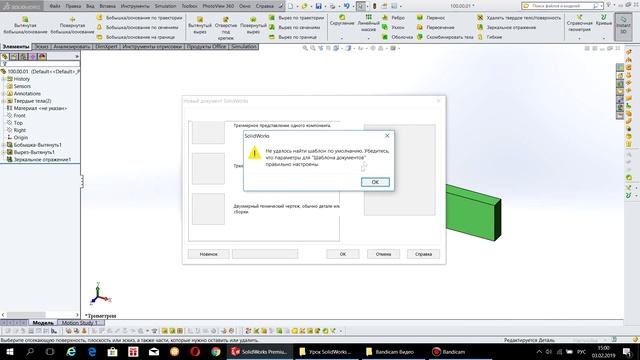This screenshot has width=640, height=360.
Task: Select Оболочка tool
Action: pyautogui.click(x=398, y=37)
